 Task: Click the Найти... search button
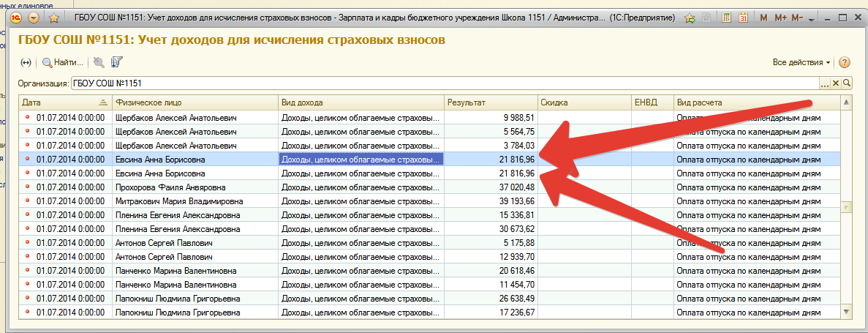point(62,63)
